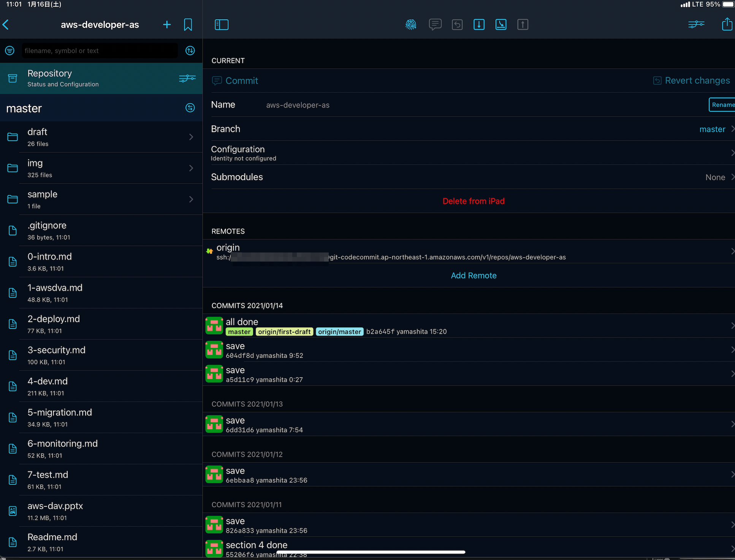Screen dimensions: 735x560
Task: Open file 5-migration.md
Action: [101, 418]
